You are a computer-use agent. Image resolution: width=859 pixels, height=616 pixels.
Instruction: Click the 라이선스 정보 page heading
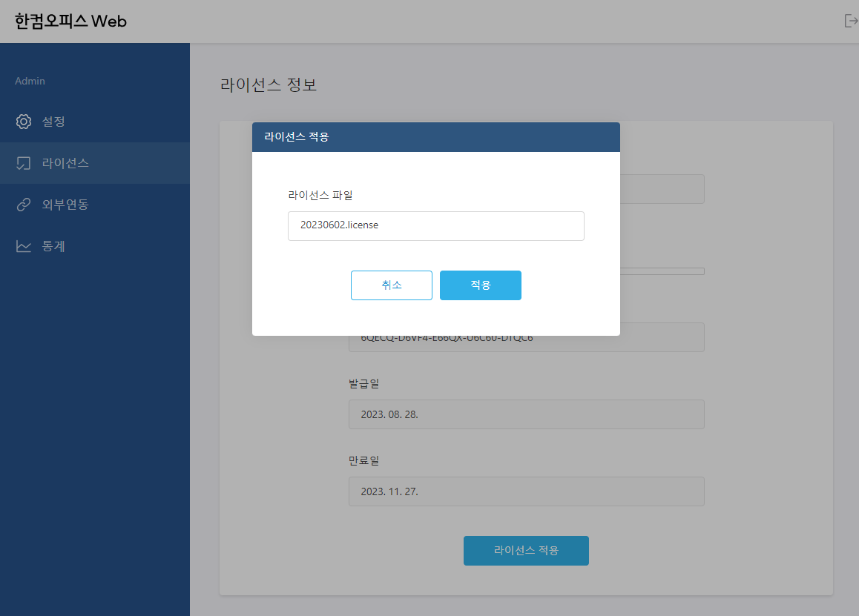[x=269, y=85]
